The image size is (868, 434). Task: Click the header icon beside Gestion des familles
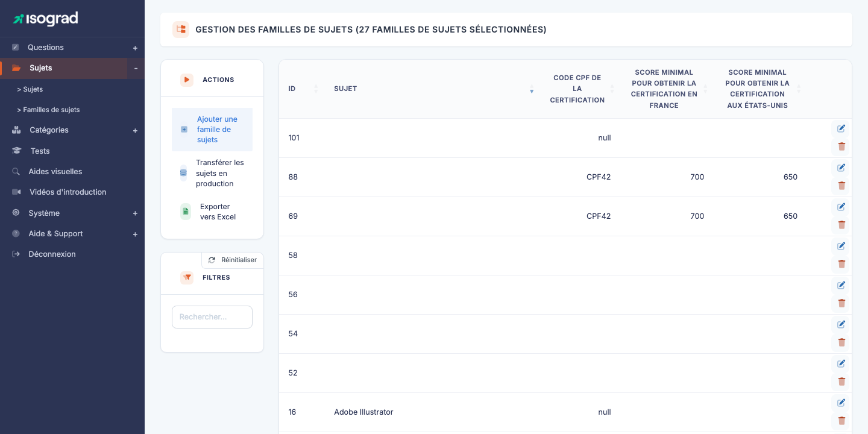[181, 30]
